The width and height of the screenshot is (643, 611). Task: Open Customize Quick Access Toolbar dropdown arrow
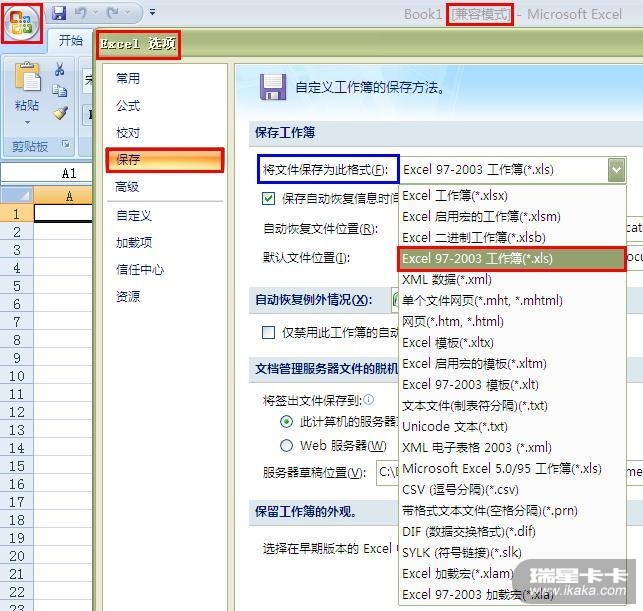[152, 12]
